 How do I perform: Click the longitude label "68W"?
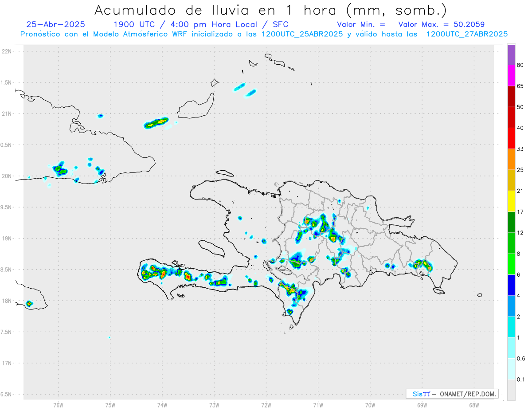pos(474,405)
